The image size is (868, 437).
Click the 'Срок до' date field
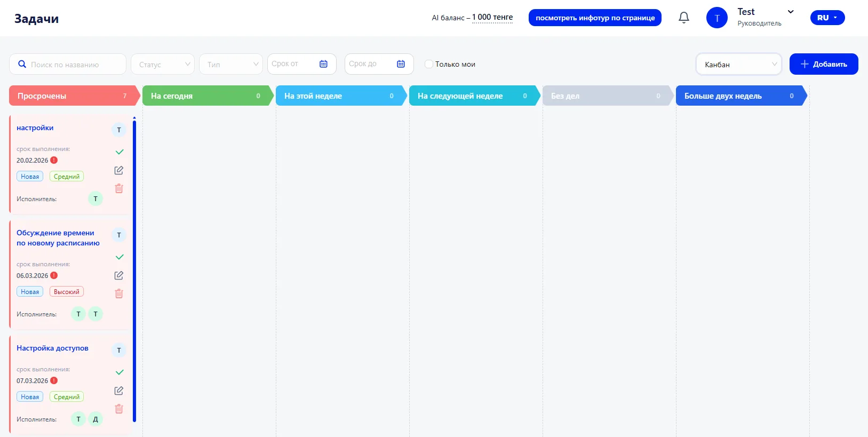(379, 64)
